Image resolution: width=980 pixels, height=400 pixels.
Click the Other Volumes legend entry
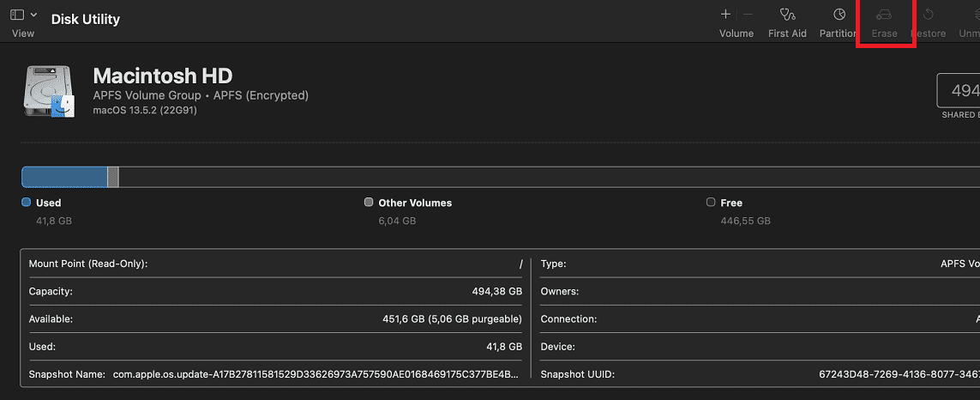(x=414, y=203)
